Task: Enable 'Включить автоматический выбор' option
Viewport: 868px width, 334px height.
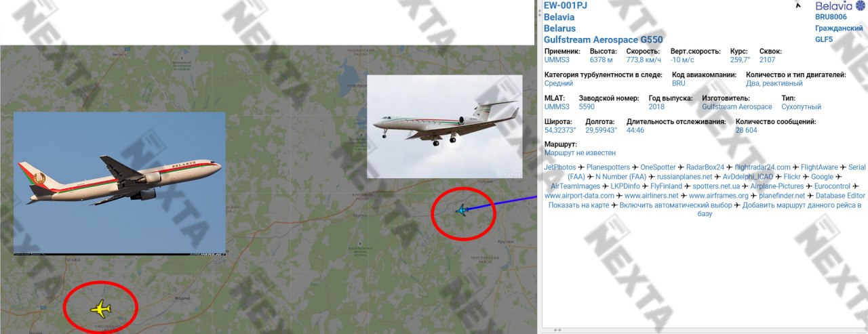Action: click(676, 205)
